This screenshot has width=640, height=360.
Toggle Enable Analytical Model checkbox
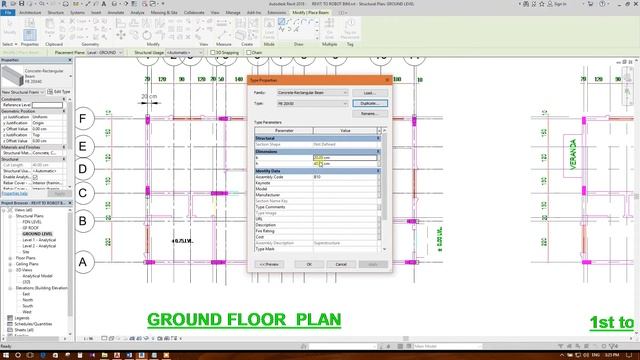coord(35,177)
